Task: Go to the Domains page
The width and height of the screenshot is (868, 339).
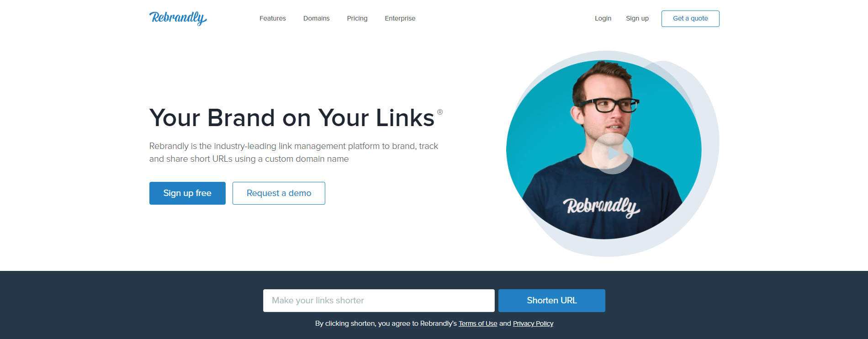Action: tap(316, 18)
